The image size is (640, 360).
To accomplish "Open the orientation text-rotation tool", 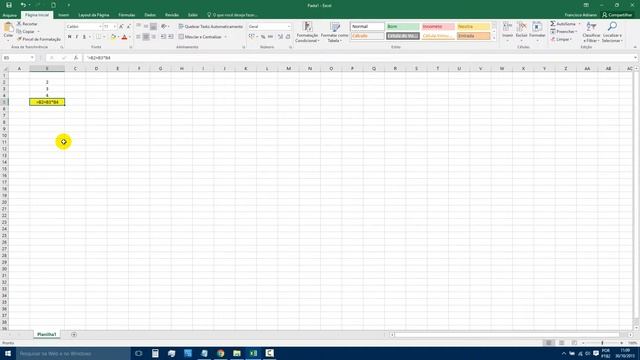I will click(x=164, y=27).
